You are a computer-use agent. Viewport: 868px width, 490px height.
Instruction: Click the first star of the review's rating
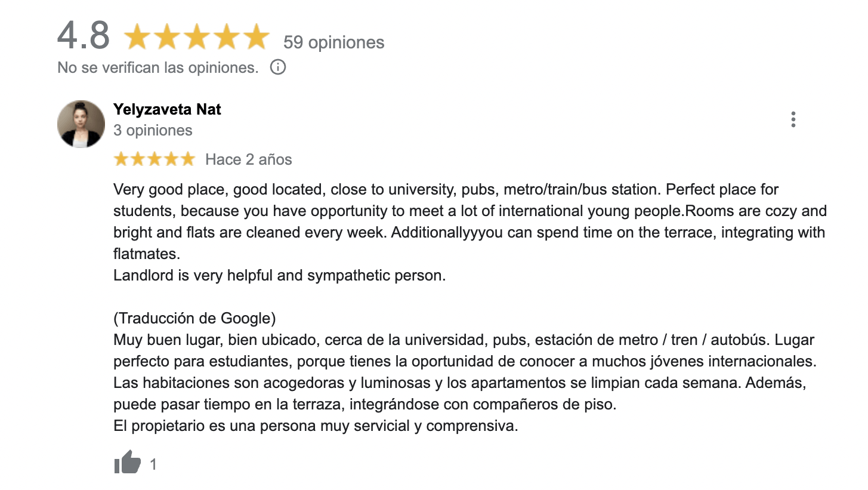click(x=121, y=159)
